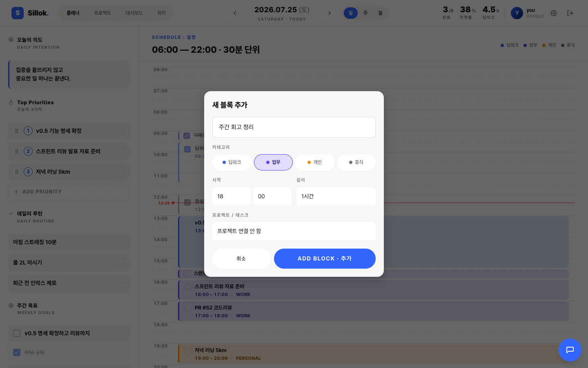
Task: Click the 3/8 완료 stat
Action: pos(448,13)
